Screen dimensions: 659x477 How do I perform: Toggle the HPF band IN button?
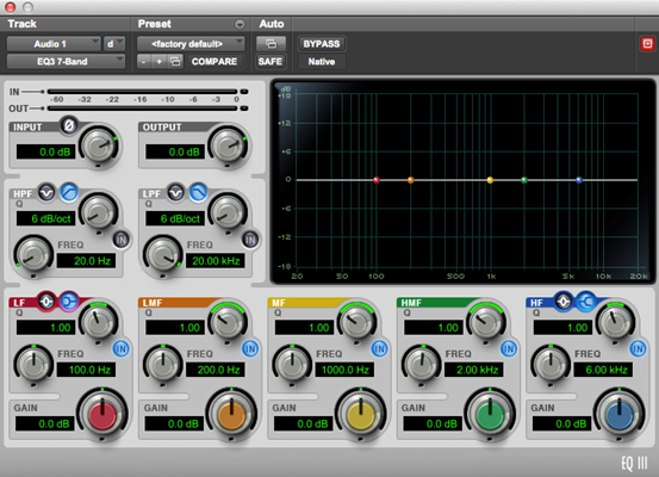120,238
